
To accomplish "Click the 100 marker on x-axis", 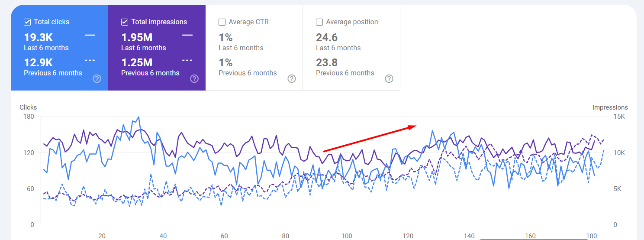I will tap(347, 236).
